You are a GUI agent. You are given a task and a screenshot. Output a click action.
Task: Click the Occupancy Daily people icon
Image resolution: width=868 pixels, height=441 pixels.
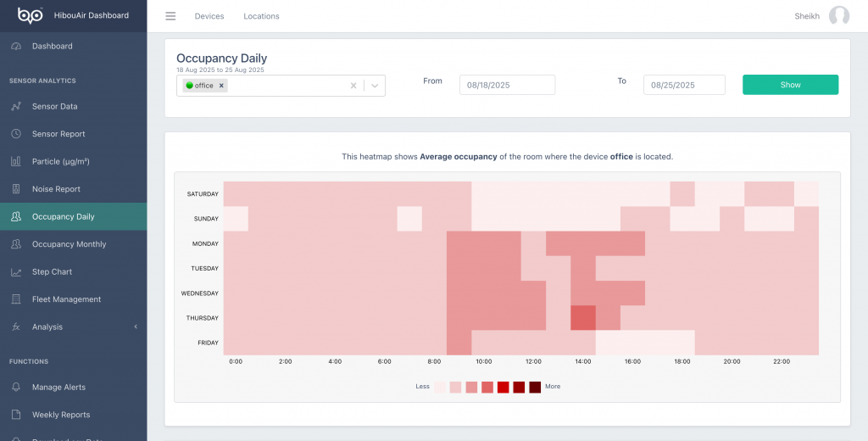pos(16,216)
